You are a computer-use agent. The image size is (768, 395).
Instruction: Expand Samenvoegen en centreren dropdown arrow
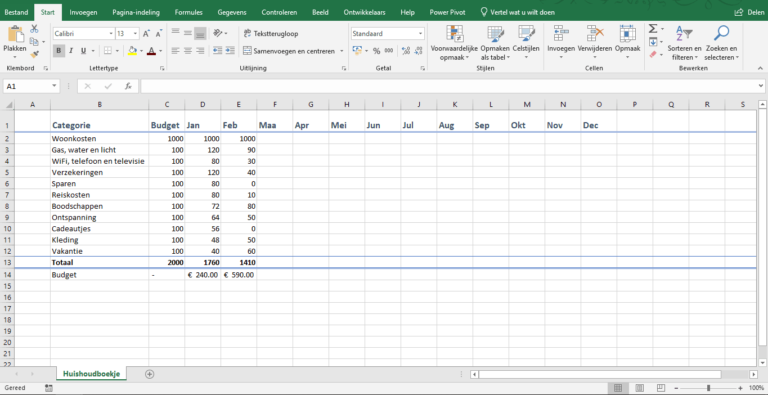pos(342,51)
